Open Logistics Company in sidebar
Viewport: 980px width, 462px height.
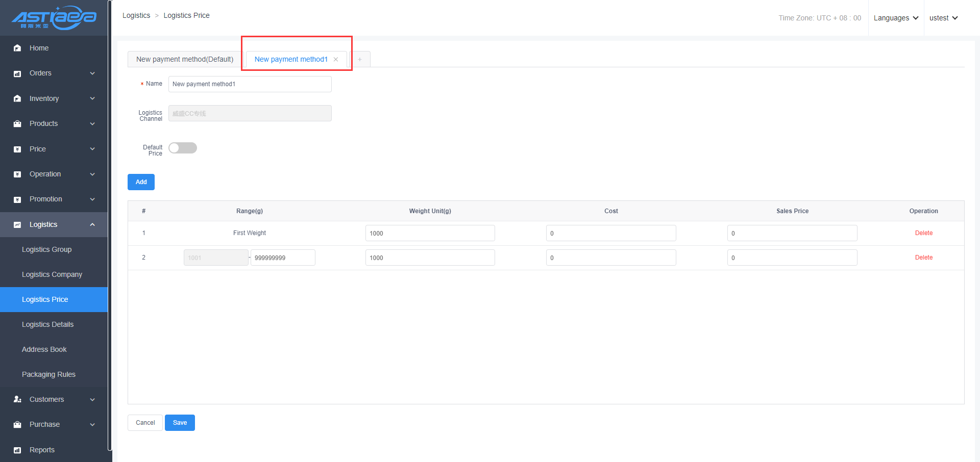tap(52, 274)
